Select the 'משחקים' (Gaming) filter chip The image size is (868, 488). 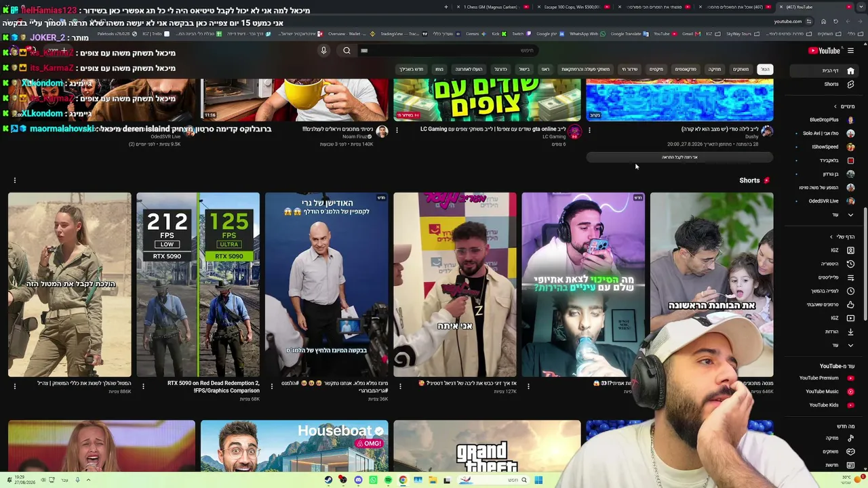tap(741, 69)
